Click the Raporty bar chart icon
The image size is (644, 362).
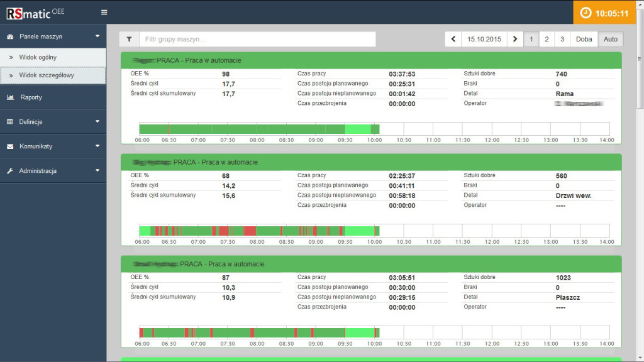point(10,97)
